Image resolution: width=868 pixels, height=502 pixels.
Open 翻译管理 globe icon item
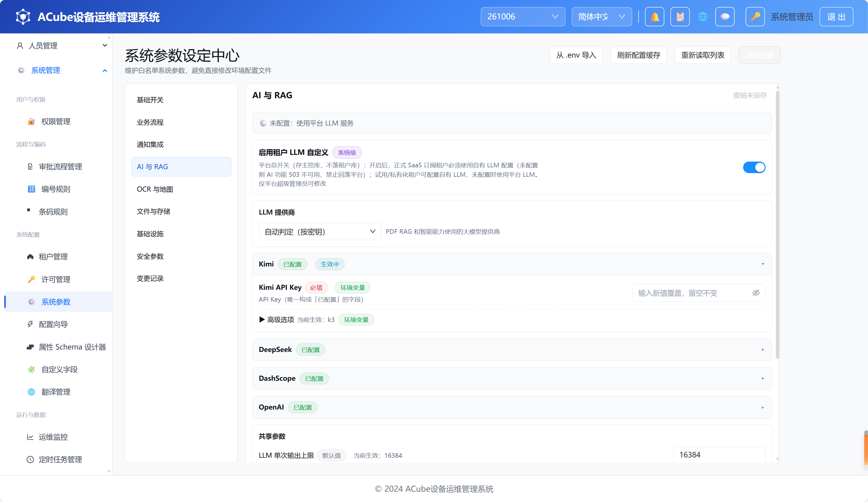pos(58,392)
